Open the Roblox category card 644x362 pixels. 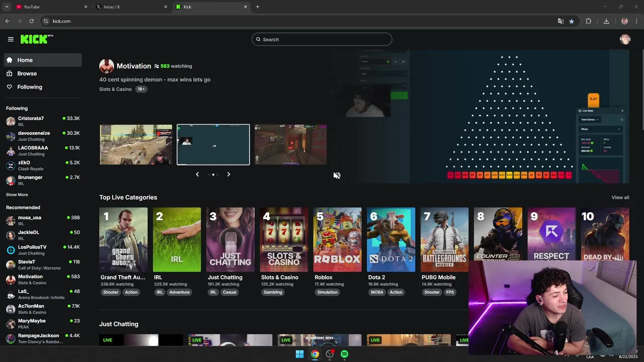pyautogui.click(x=337, y=239)
